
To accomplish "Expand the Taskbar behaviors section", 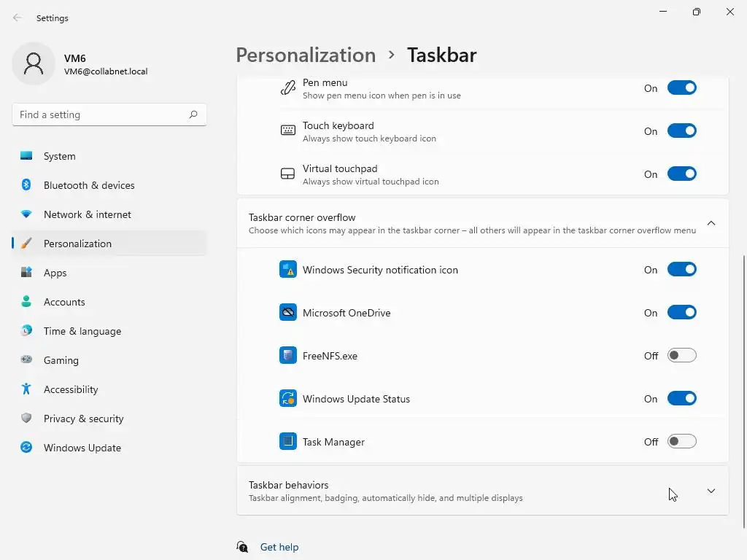I will [711, 491].
